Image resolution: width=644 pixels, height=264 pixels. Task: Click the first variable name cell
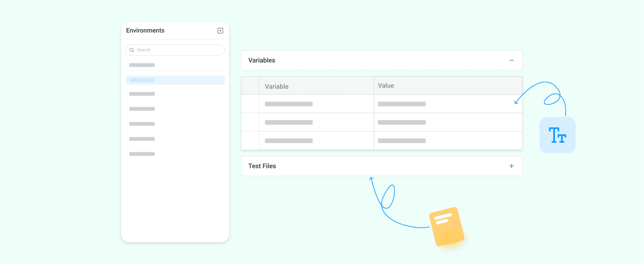288,104
